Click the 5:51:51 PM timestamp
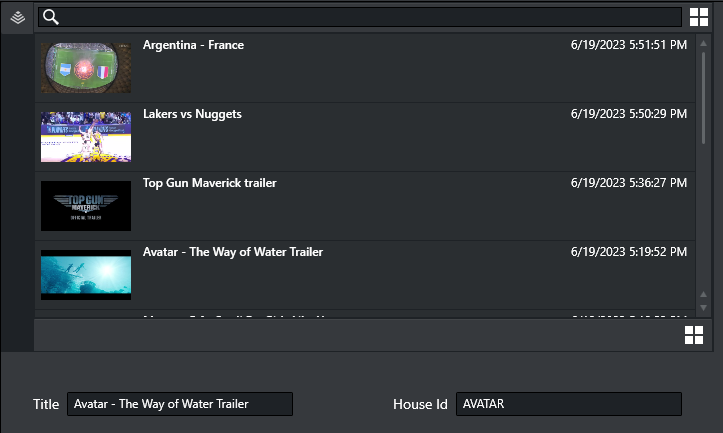The image size is (723, 433). pyautogui.click(x=629, y=45)
